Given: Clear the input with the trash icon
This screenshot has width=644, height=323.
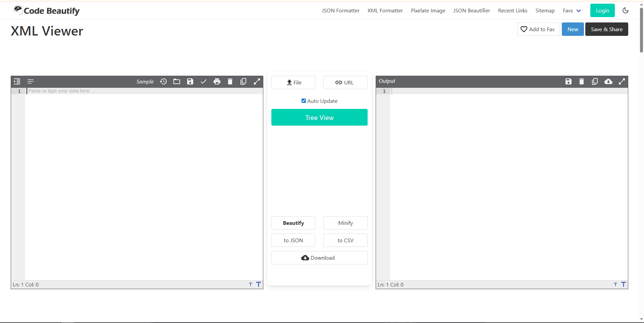Looking at the screenshot, I should coord(230,81).
